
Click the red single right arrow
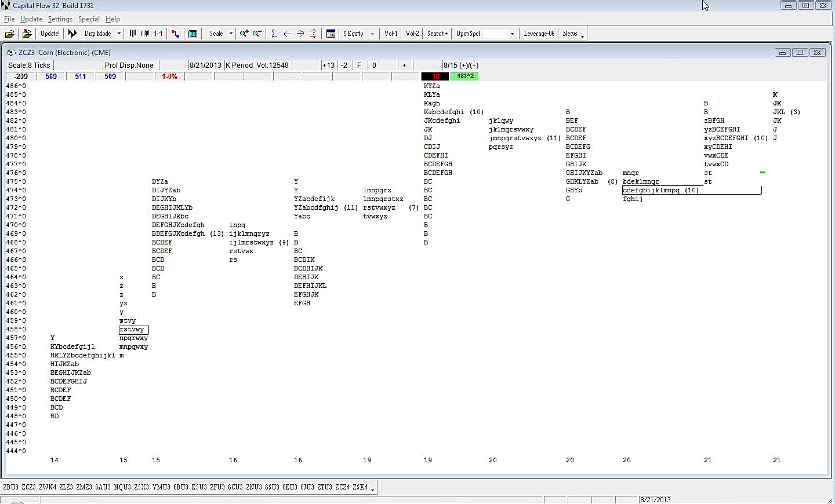(x=300, y=34)
